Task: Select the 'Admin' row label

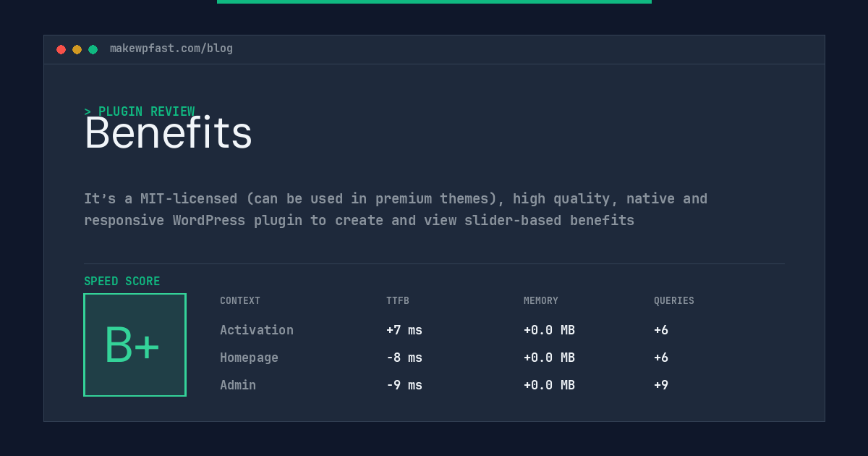Action: 238,385
